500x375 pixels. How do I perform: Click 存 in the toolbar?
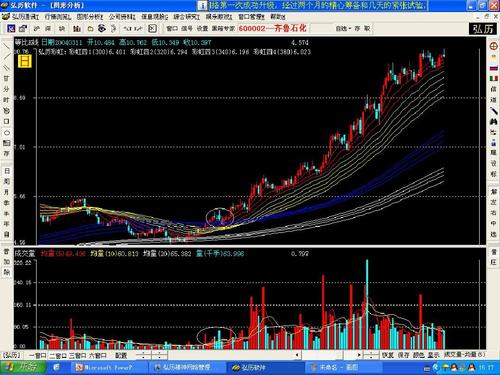357,29
